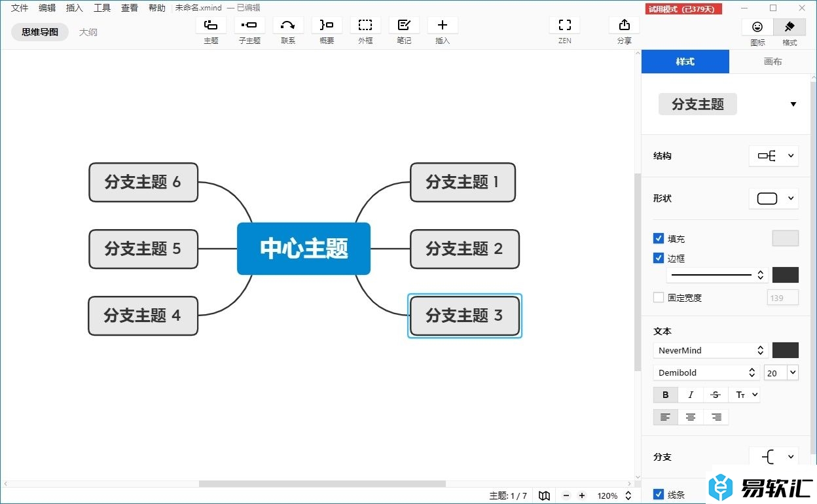Switch to the Style (样式) tab
Image resolution: width=817 pixels, height=504 pixels.
(x=685, y=62)
